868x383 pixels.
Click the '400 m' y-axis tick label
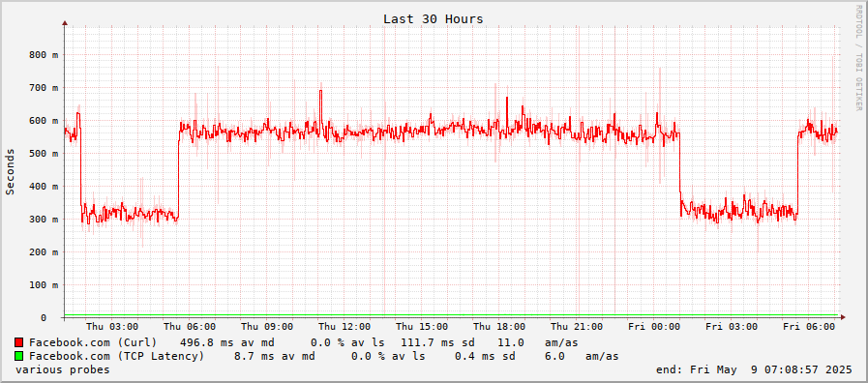click(44, 187)
